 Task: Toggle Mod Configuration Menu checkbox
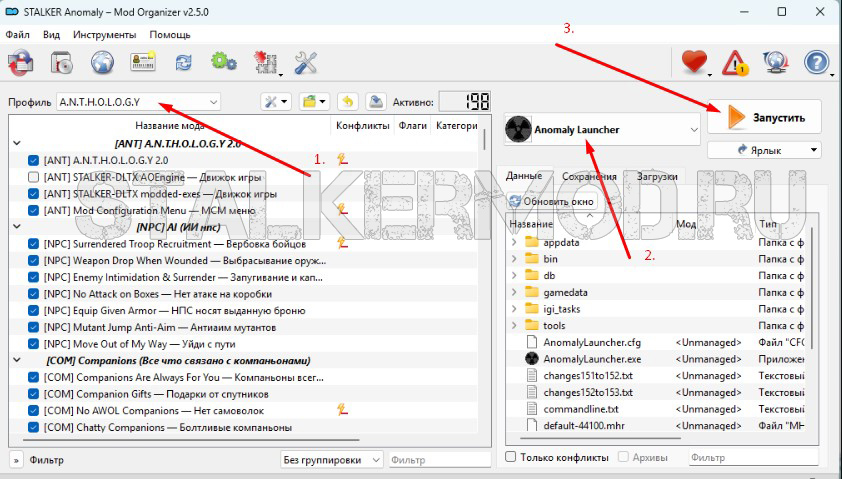coord(33,210)
